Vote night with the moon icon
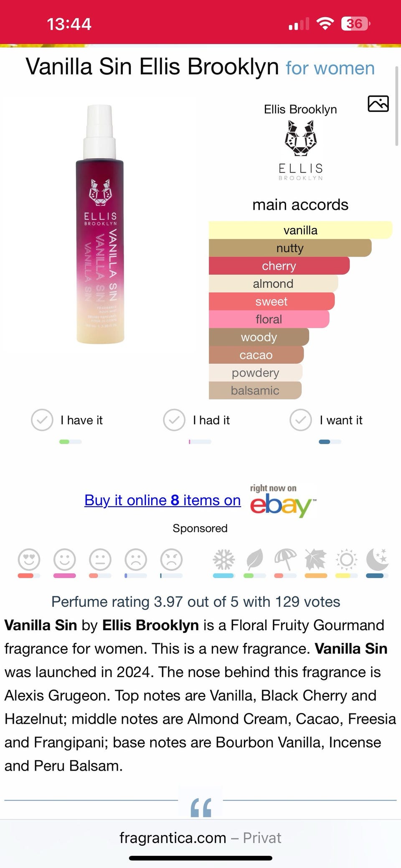The image size is (401, 868). (377, 560)
